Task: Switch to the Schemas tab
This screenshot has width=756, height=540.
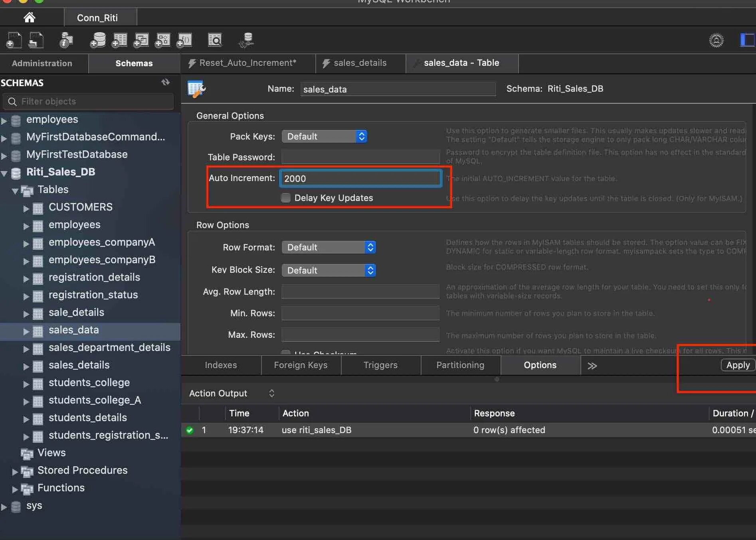Action: point(134,63)
